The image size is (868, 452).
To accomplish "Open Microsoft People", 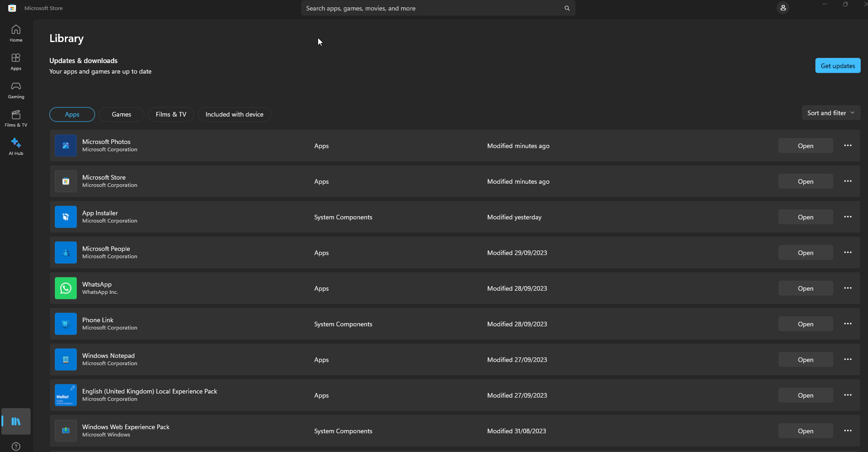I will (x=805, y=253).
